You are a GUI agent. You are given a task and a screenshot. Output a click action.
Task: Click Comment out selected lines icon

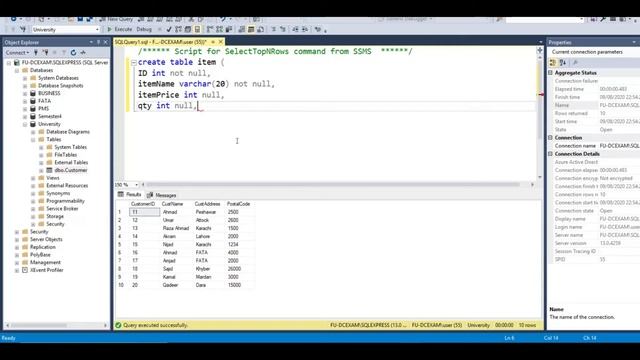pos(273,29)
